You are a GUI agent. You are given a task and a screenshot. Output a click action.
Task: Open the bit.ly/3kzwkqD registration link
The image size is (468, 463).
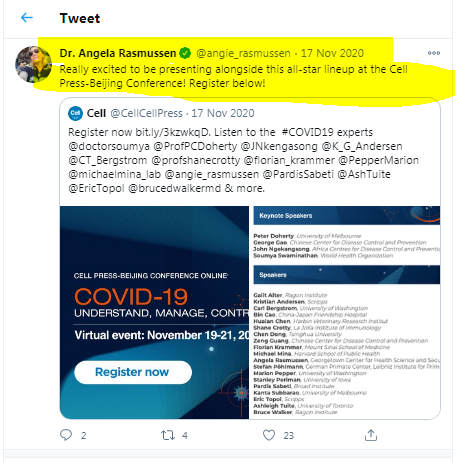[x=172, y=132]
